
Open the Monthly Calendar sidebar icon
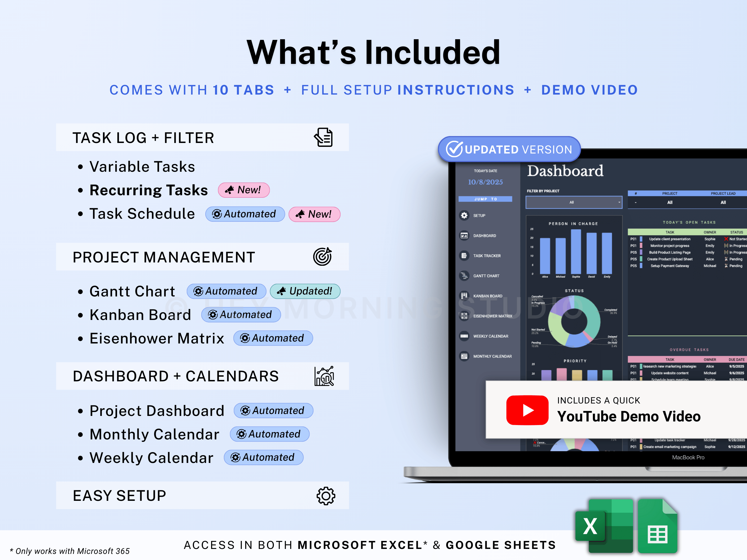[x=465, y=356]
